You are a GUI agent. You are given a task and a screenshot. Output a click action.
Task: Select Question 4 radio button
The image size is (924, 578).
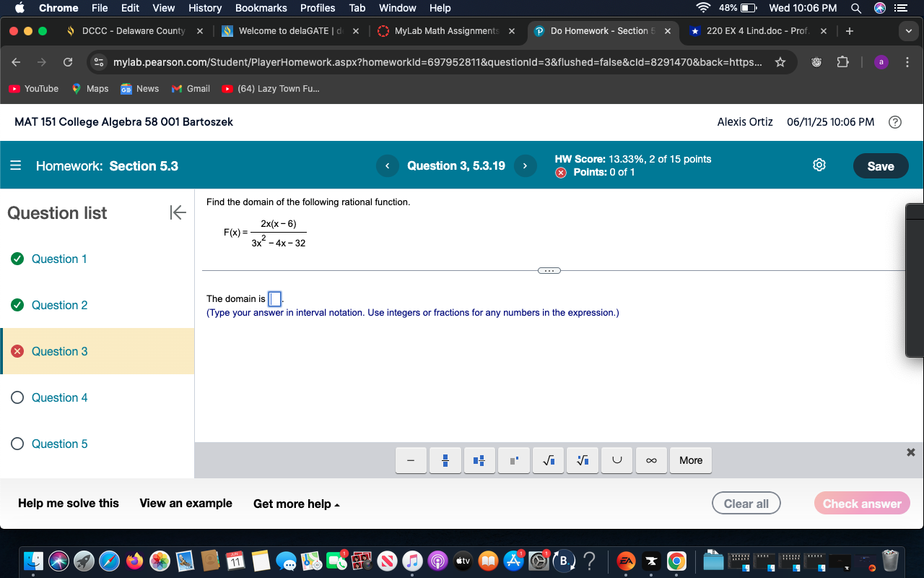[x=17, y=397]
